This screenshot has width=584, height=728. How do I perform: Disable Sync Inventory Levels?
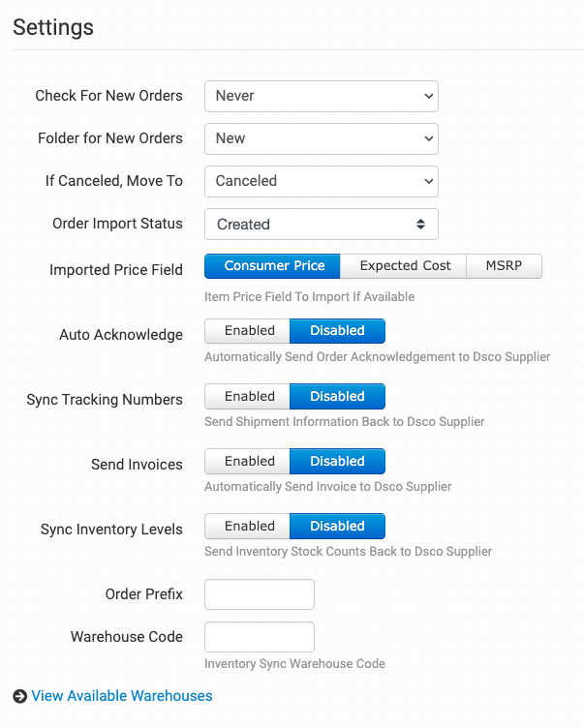click(337, 526)
